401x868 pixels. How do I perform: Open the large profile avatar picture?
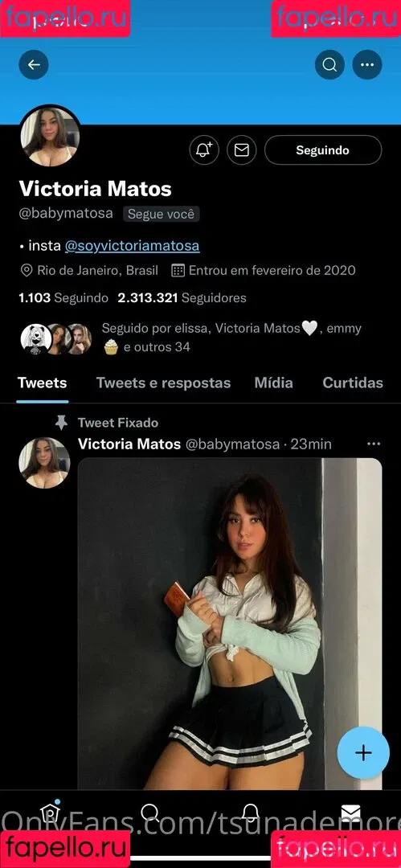51,136
